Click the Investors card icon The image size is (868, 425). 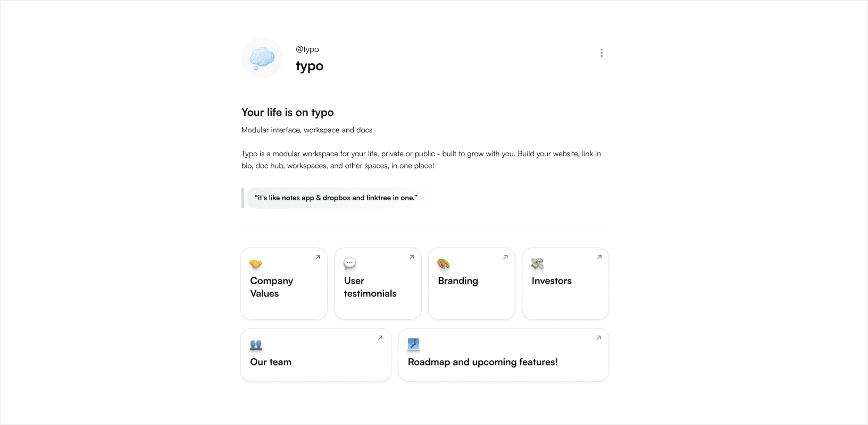coord(537,263)
